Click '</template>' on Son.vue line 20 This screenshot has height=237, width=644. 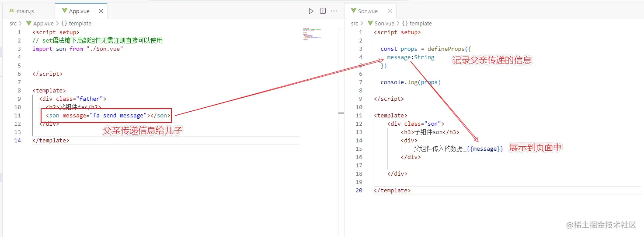(x=392, y=190)
